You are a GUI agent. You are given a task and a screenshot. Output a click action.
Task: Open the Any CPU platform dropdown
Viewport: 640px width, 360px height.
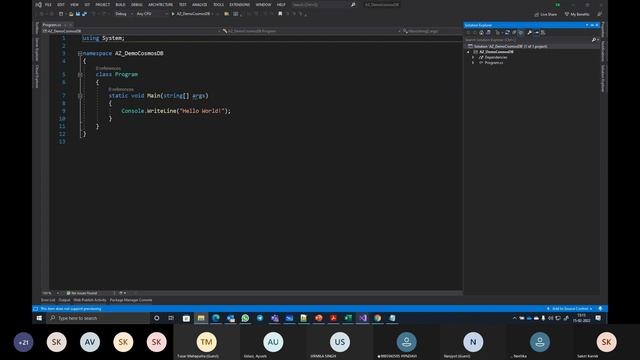point(152,14)
